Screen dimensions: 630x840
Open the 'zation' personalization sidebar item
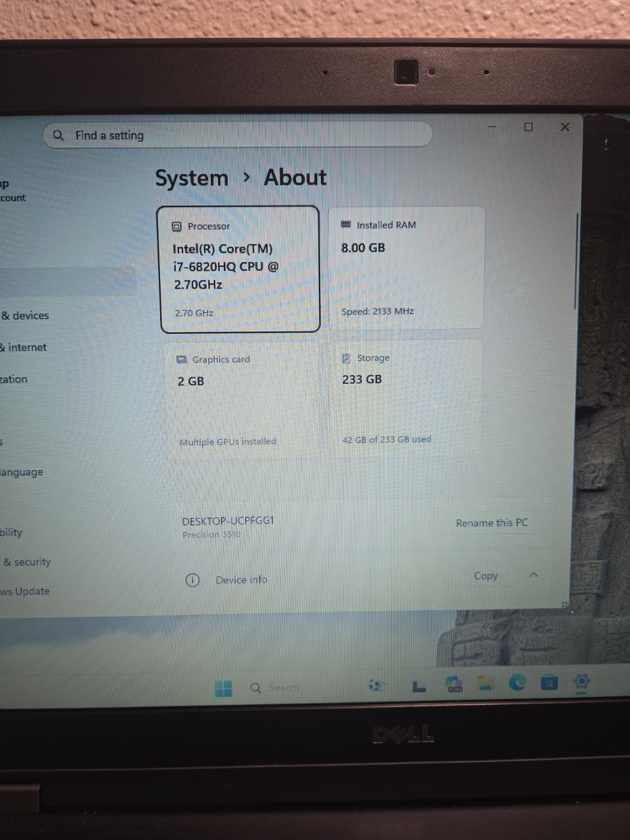tap(14, 379)
